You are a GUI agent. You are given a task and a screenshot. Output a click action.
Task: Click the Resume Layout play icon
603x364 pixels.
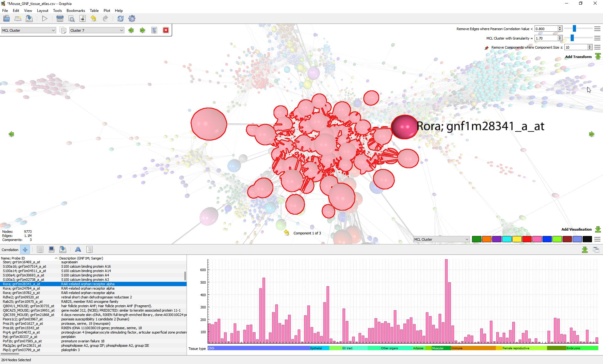[x=45, y=19]
